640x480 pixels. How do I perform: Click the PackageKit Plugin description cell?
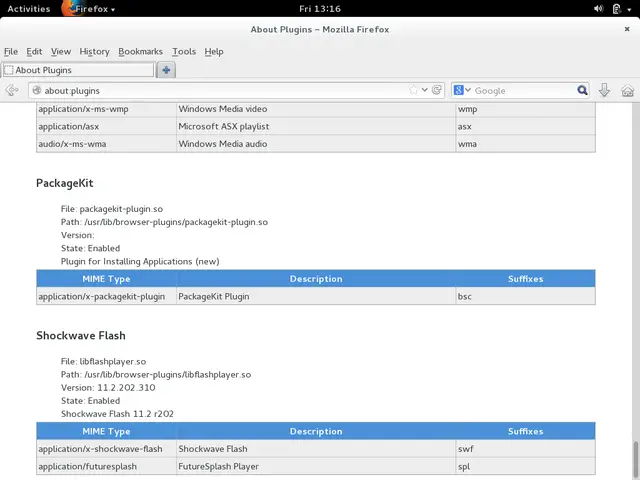pyautogui.click(x=316, y=296)
